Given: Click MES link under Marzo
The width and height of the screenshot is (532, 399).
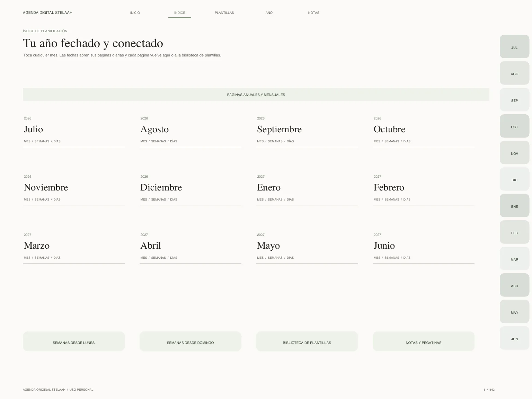Looking at the screenshot, I should click(27, 258).
